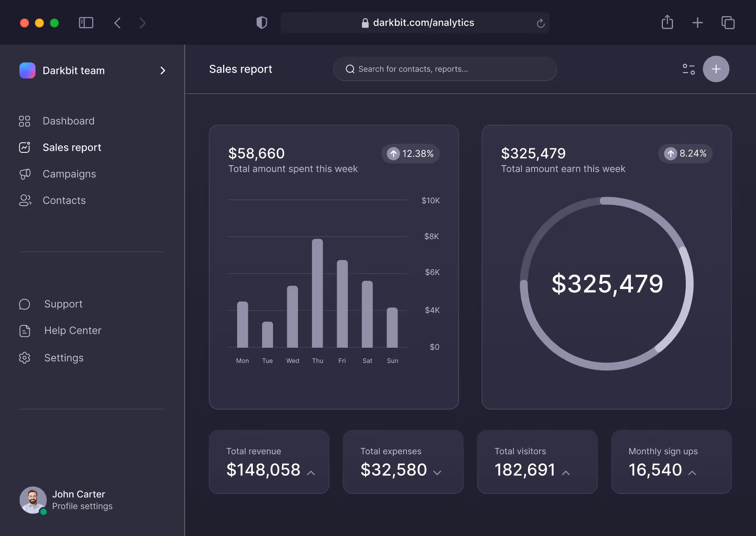
Task: Click the 12.38% increase badge
Action: click(410, 153)
